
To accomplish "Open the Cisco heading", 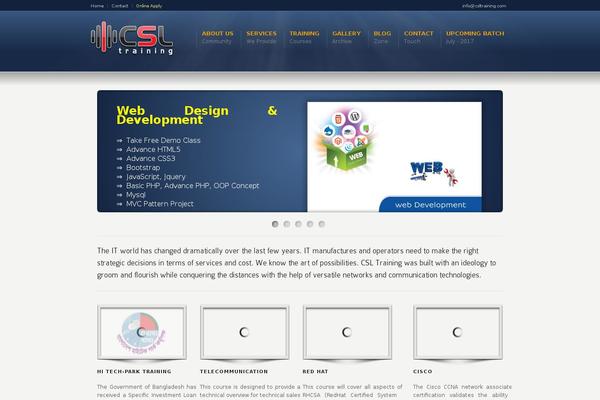I will [x=423, y=371].
